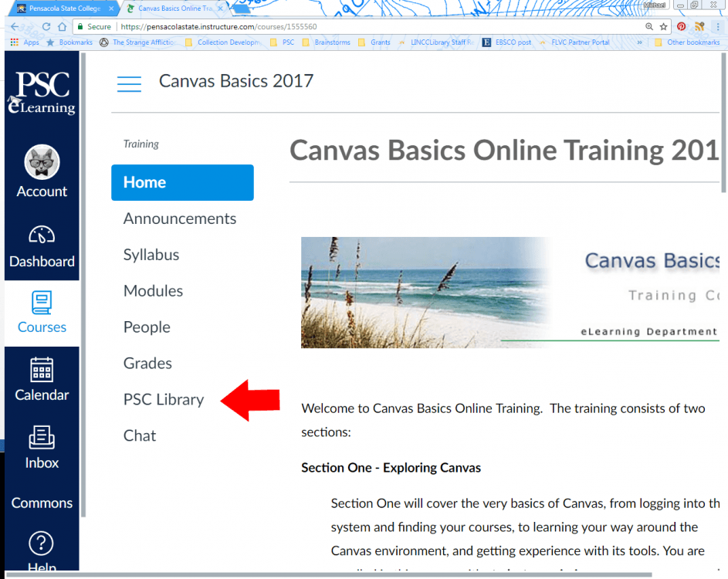Image resolution: width=728 pixels, height=579 pixels.
Task: Click the Pinterest extension icon
Action: click(681, 26)
